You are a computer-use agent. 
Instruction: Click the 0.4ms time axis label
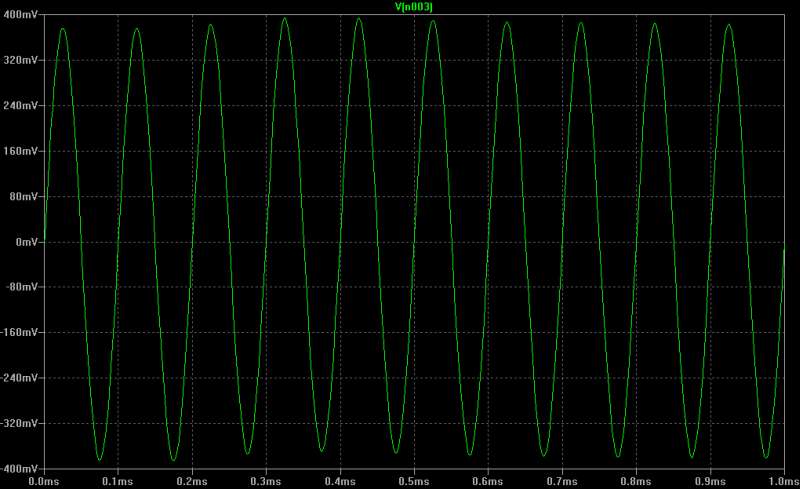pyautogui.click(x=340, y=482)
